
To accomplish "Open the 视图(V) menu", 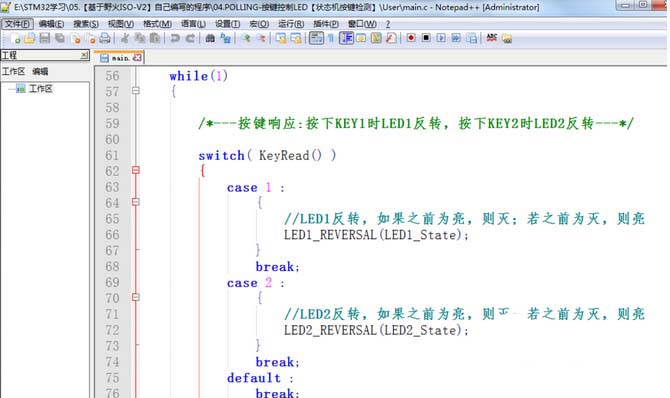I will (x=121, y=24).
